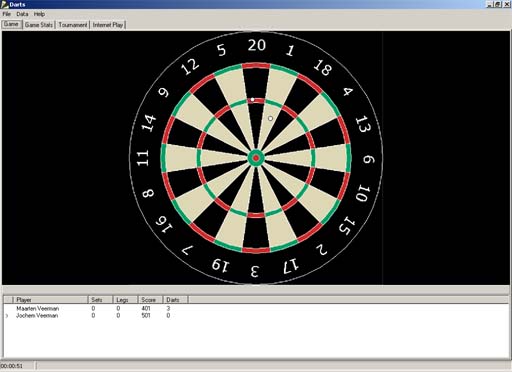Click the Sets column header

click(x=100, y=300)
